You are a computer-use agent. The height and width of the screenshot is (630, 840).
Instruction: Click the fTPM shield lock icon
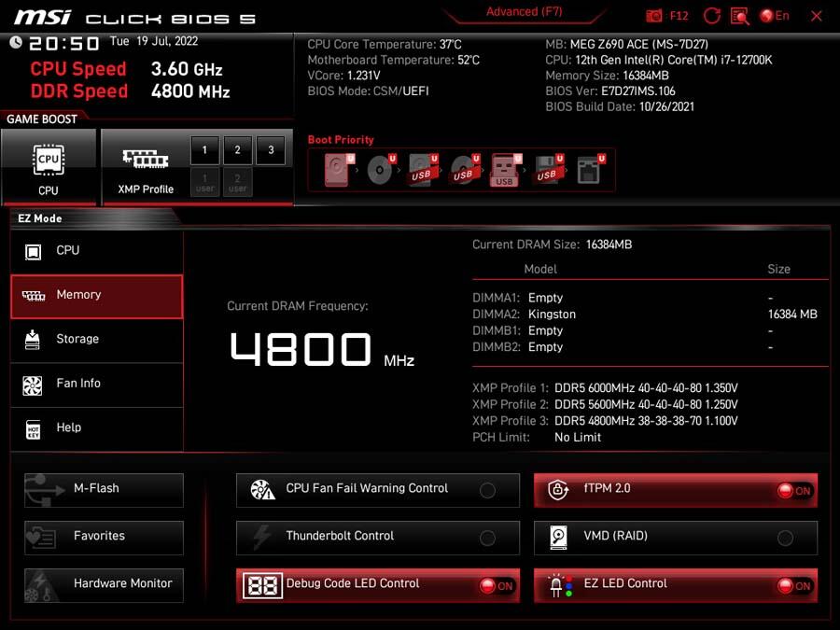coord(558,490)
